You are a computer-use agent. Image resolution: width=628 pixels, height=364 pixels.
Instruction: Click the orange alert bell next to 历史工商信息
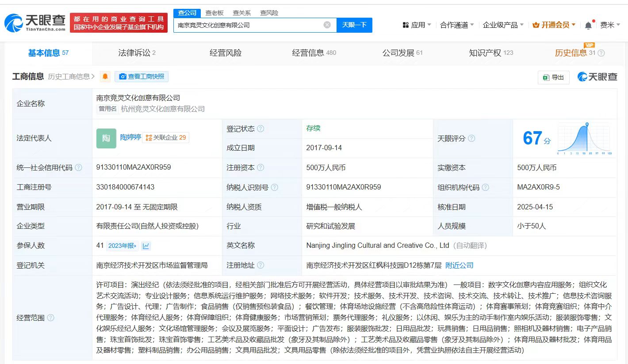pyautogui.click(x=105, y=76)
